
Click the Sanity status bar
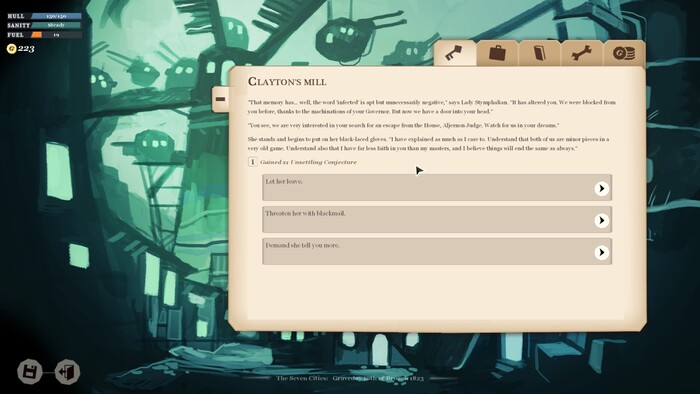pos(56,25)
